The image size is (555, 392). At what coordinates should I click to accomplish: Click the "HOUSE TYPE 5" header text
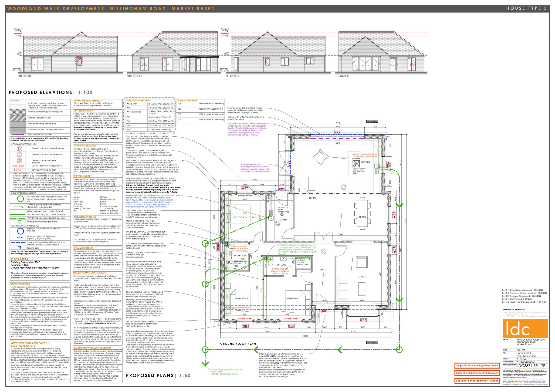(526, 8)
